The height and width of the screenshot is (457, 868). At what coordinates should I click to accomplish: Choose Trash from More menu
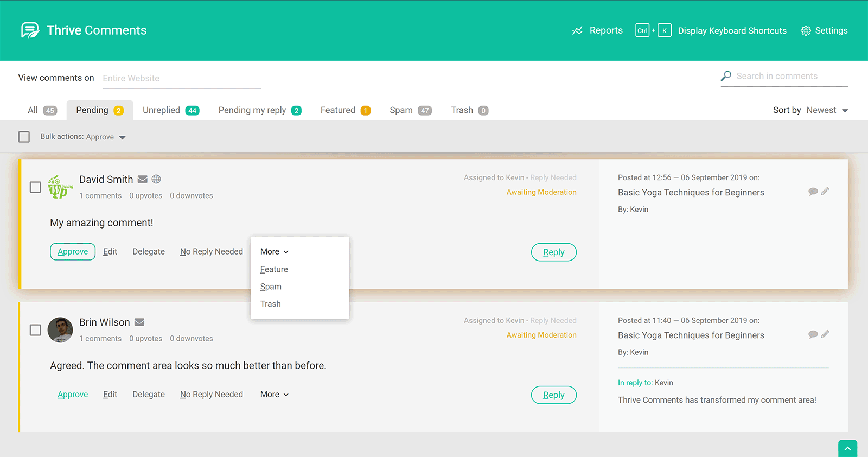(x=270, y=304)
